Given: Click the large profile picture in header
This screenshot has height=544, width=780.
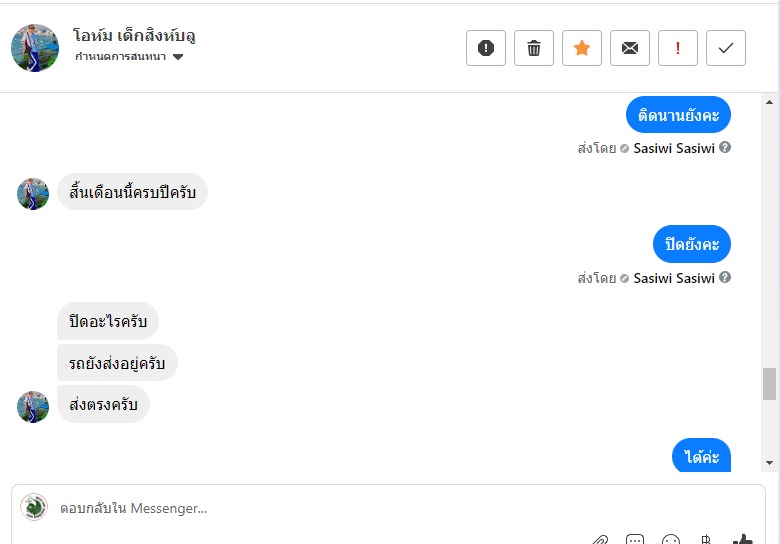Looking at the screenshot, I should click(x=35, y=47).
